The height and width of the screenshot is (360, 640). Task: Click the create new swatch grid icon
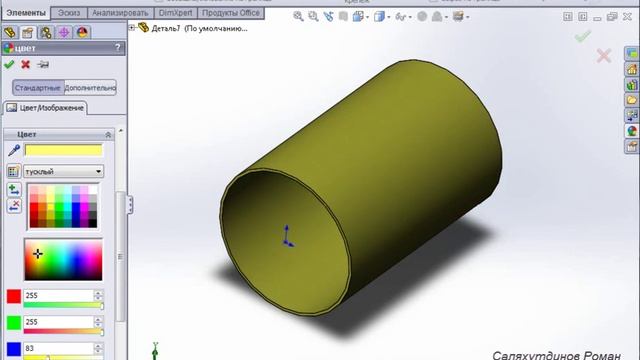pyautogui.click(x=13, y=171)
